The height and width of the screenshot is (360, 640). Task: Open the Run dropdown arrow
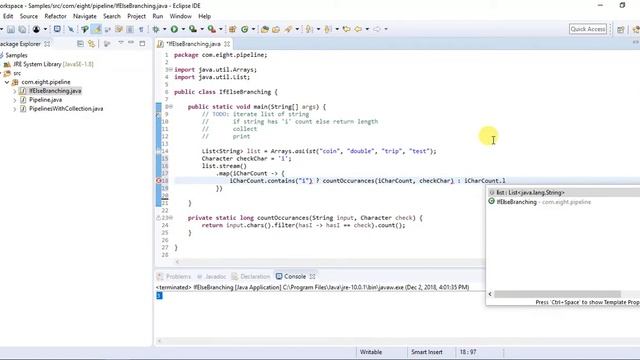point(183,29)
